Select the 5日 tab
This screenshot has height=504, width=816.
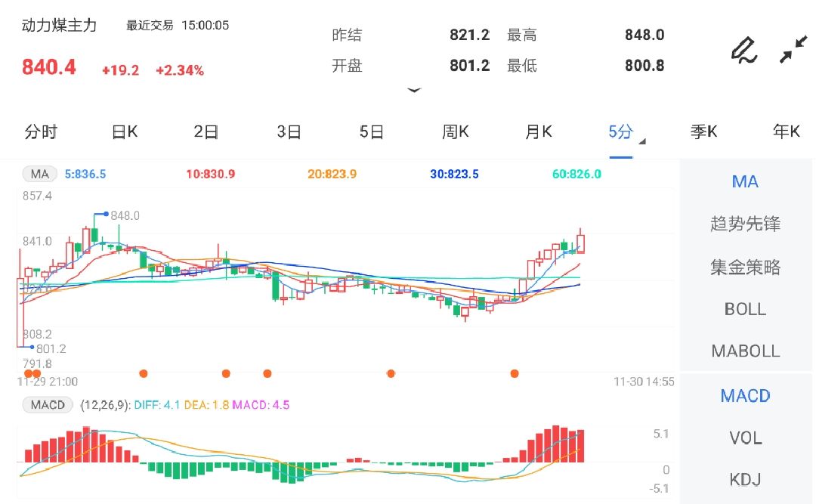point(372,131)
